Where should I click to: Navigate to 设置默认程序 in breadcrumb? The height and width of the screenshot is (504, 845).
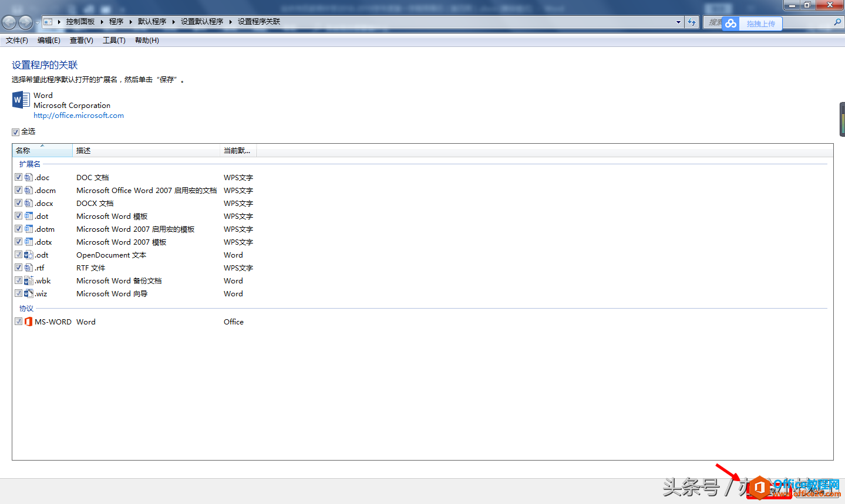[202, 22]
